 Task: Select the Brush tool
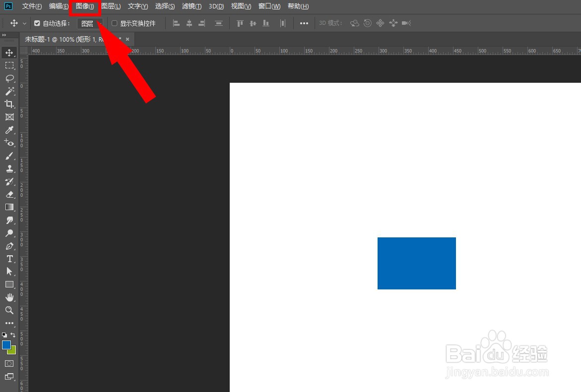(9, 156)
